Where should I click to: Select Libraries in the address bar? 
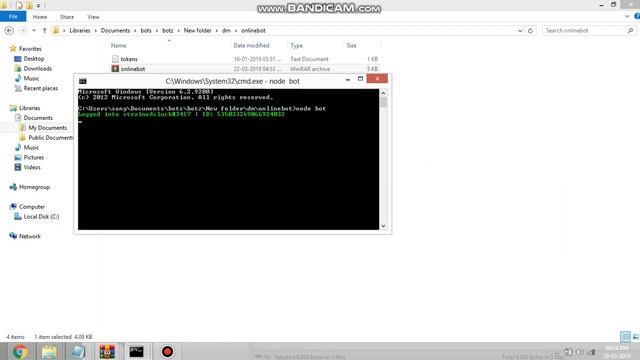coord(80,31)
